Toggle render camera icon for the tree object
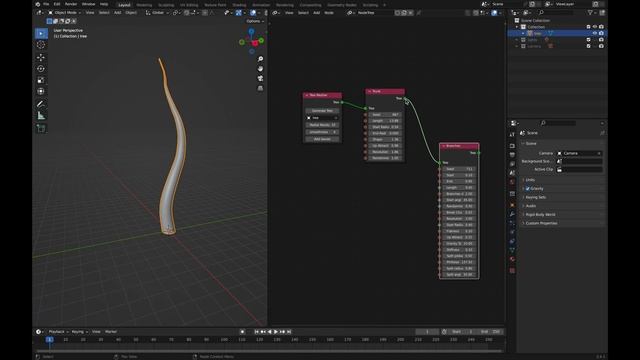Image resolution: width=640 pixels, height=360 pixels. pyautogui.click(x=601, y=33)
